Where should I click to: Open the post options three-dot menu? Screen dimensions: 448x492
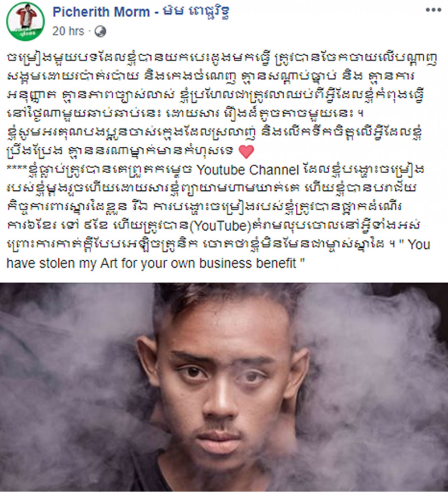(x=433, y=10)
